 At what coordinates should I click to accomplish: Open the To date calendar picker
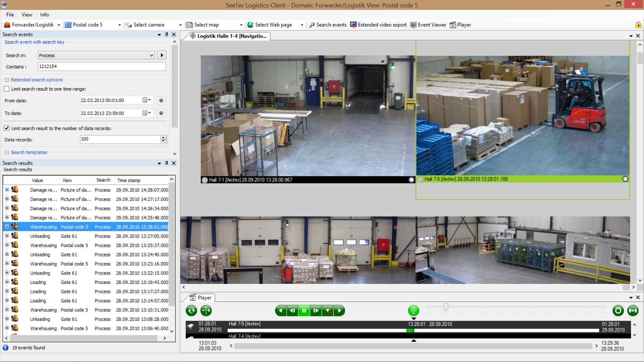147,113
